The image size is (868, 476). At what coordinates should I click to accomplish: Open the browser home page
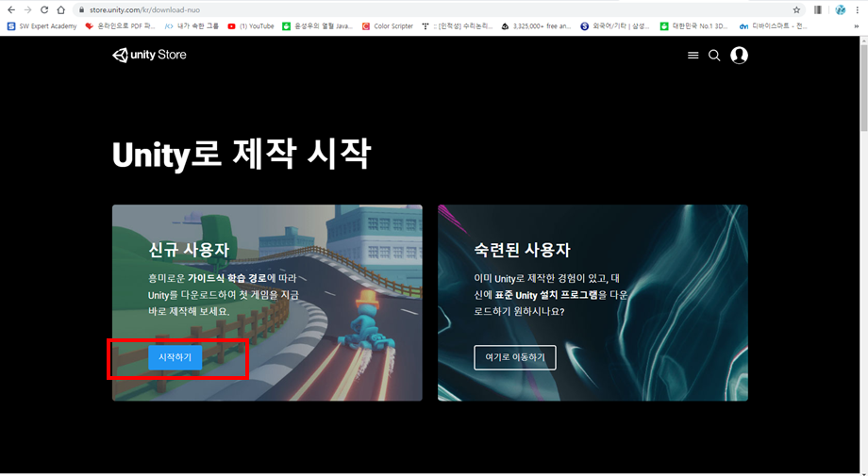61,10
